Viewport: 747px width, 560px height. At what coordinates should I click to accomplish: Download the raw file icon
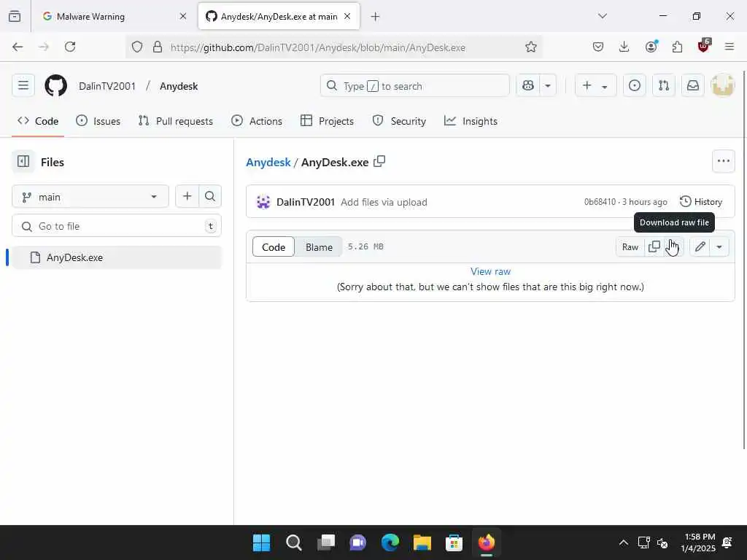pos(674,246)
